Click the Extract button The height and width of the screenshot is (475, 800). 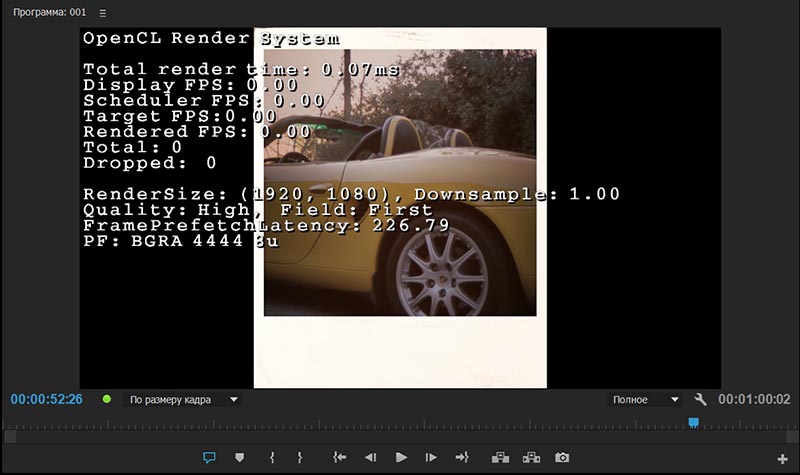pos(531,458)
